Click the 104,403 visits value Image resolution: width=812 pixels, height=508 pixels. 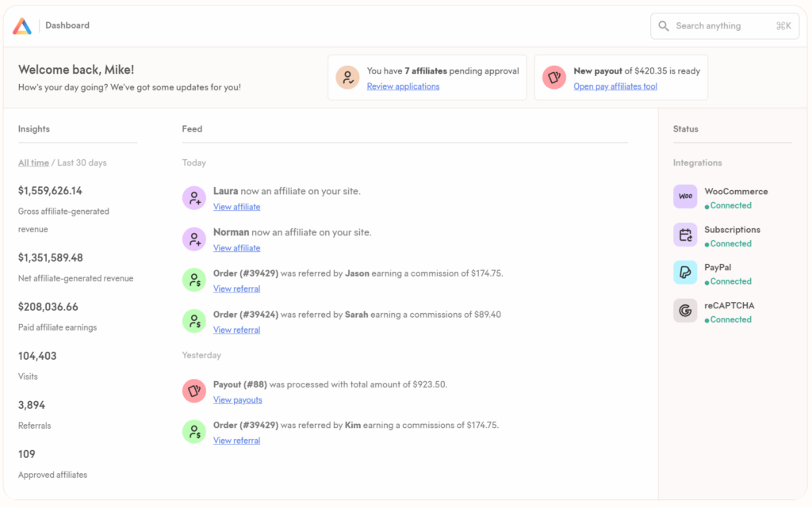click(37, 356)
